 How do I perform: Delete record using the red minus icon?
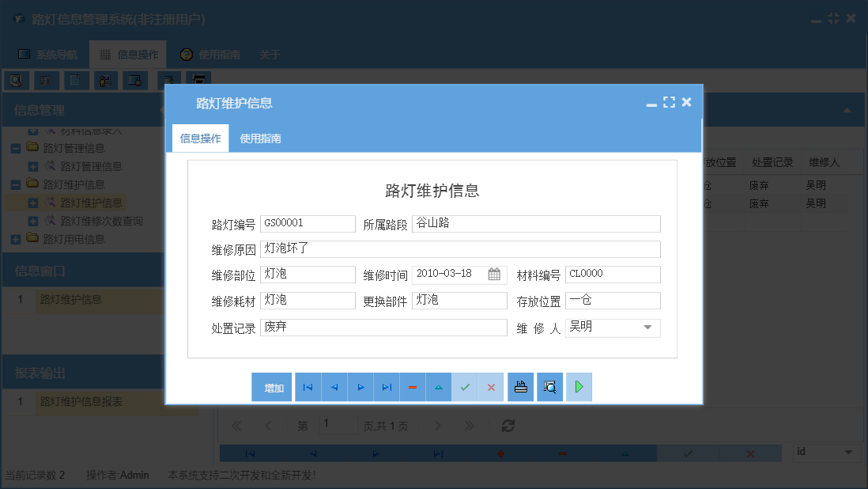point(412,387)
